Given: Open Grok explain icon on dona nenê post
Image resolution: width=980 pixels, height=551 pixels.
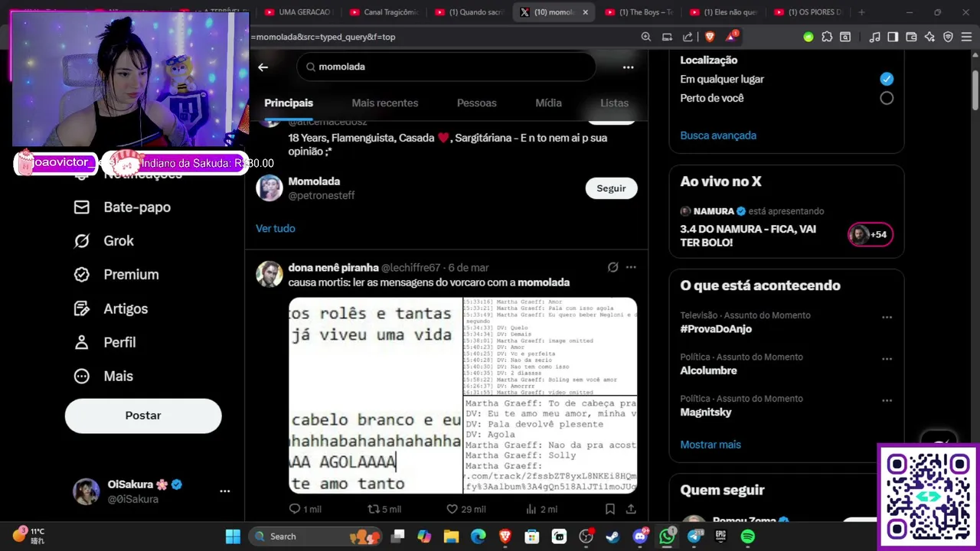Looking at the screenshot, I should [612, 267].
